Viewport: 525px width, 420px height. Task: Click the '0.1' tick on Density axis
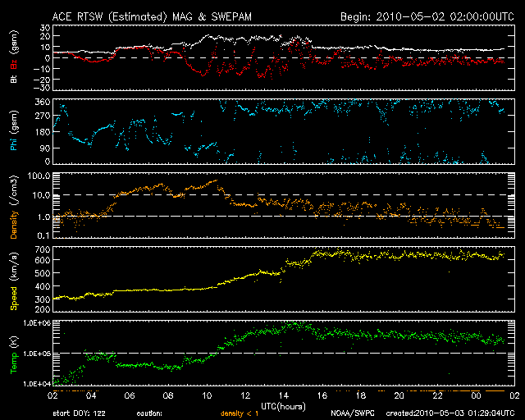(x=43, y=235)
